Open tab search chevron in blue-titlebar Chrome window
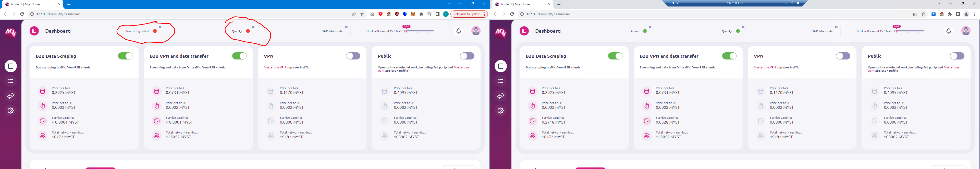This screenshot has height=169, width=980. pos(449,4)
